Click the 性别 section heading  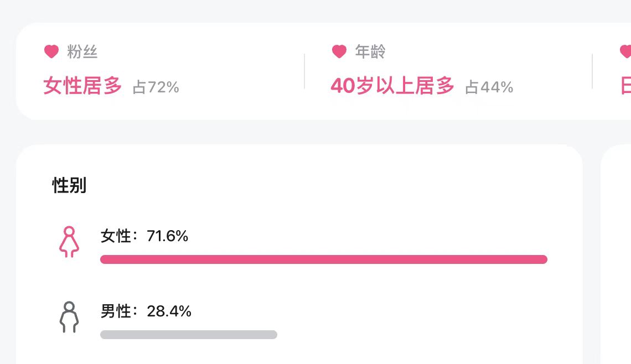point(69,185)
